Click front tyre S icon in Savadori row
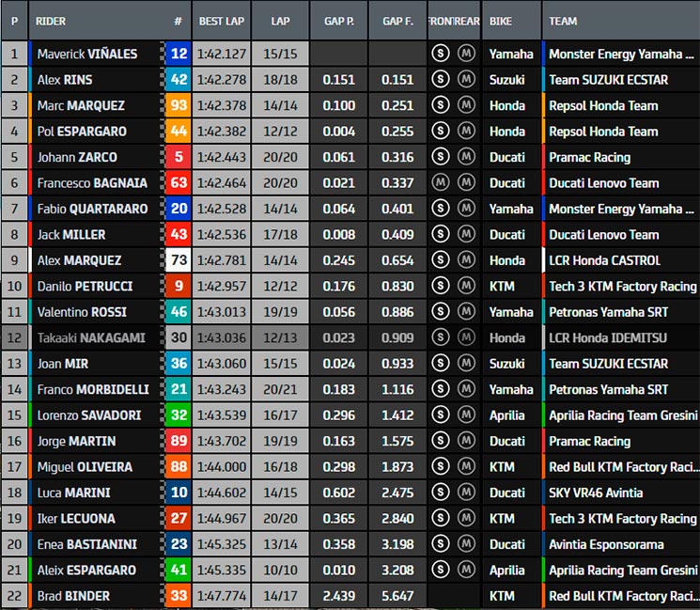Viewport: 700px width, 610px height. (440, 414)
